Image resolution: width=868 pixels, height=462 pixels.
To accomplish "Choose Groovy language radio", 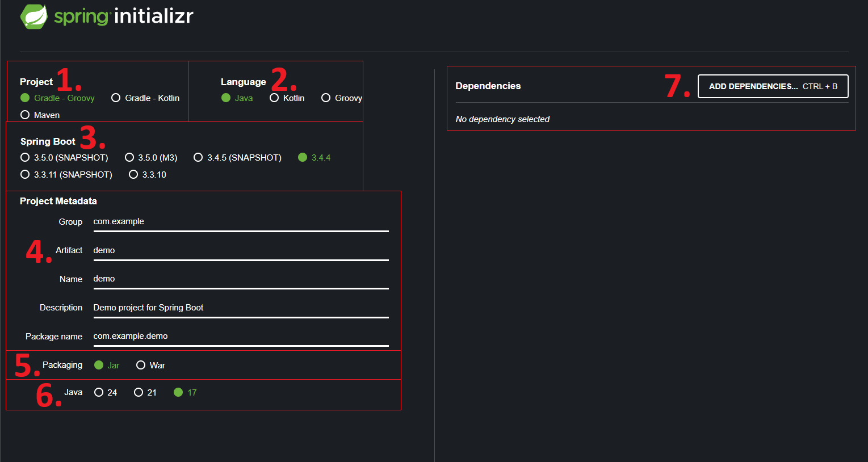I will click(341, 98).
